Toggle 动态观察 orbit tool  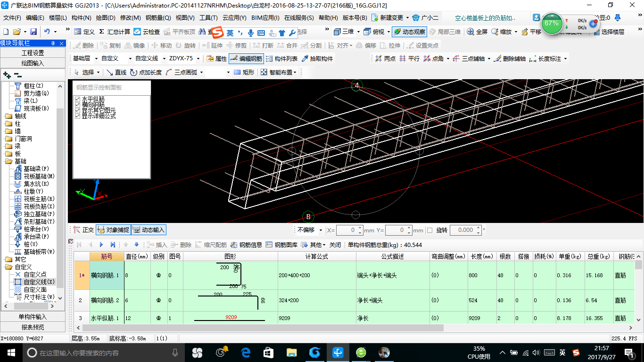pyautogui.click(x=410, y=32)
